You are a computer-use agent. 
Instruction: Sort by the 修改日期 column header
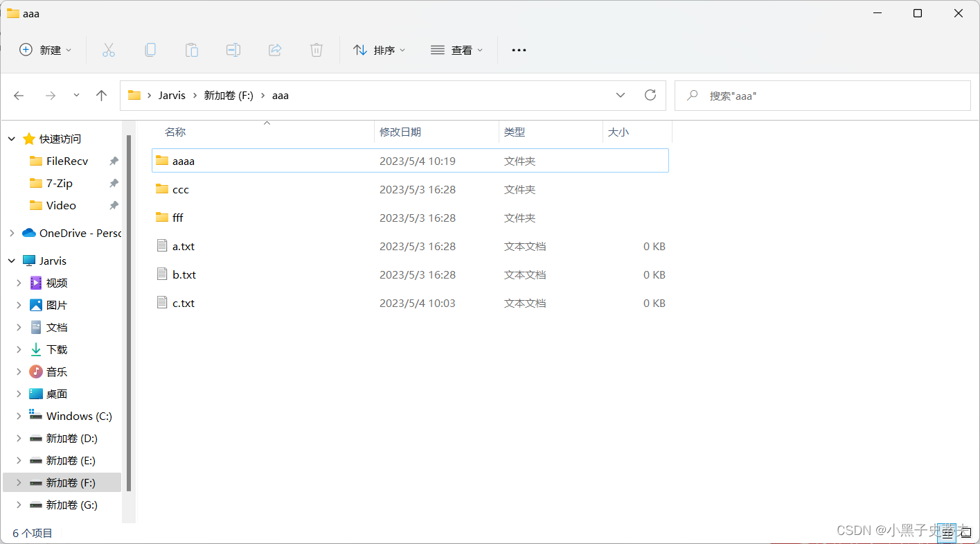pyautogui.click(x=400, y=132)
